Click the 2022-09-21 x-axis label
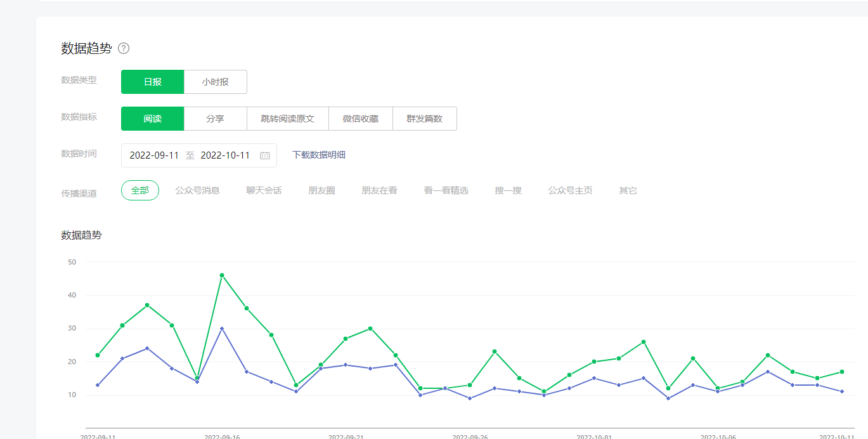Viewport: 868px width, 439px height. coord(346,436)
